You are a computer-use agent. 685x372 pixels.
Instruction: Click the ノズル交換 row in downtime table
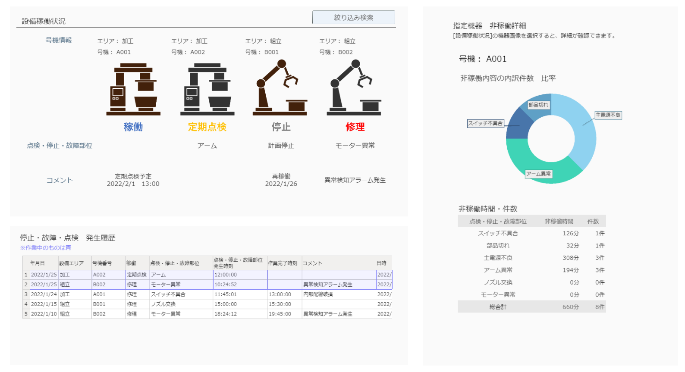pos(532,282)
